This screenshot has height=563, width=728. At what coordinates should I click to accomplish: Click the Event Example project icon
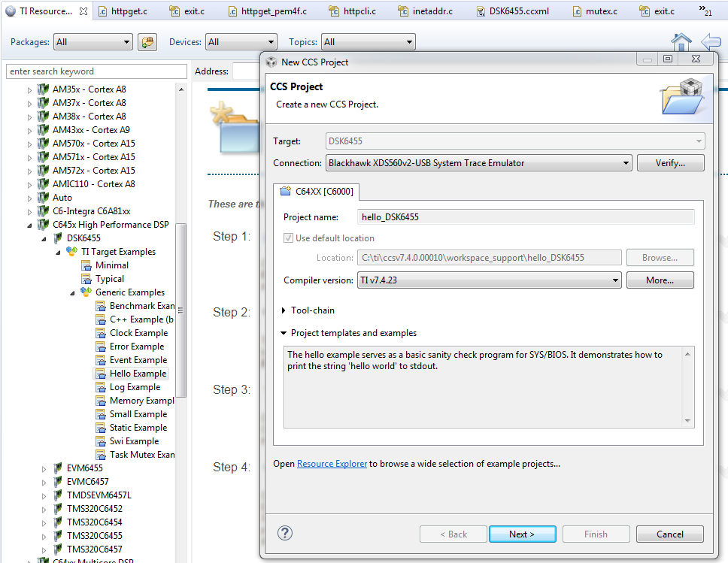[x=101, y=360]
